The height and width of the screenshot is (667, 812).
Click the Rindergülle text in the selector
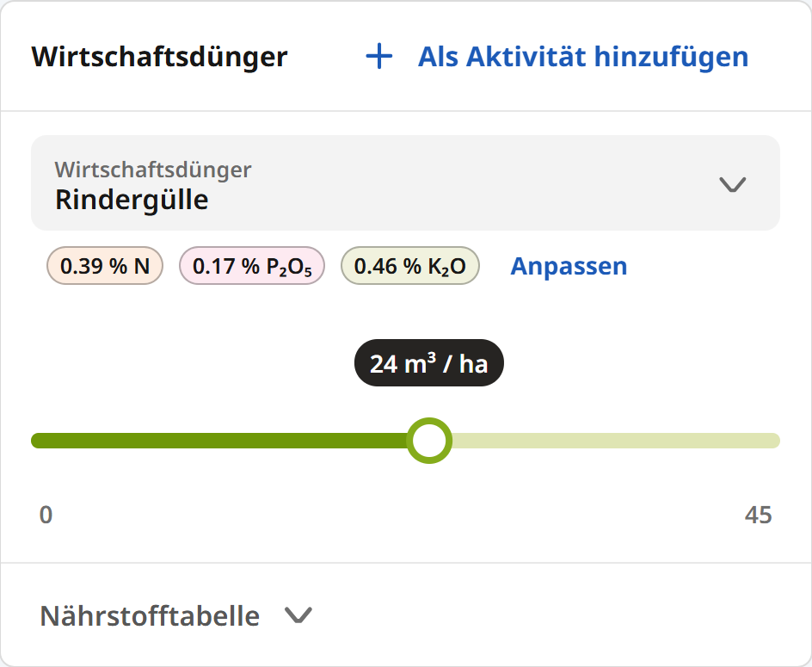[x=131, y=200]
